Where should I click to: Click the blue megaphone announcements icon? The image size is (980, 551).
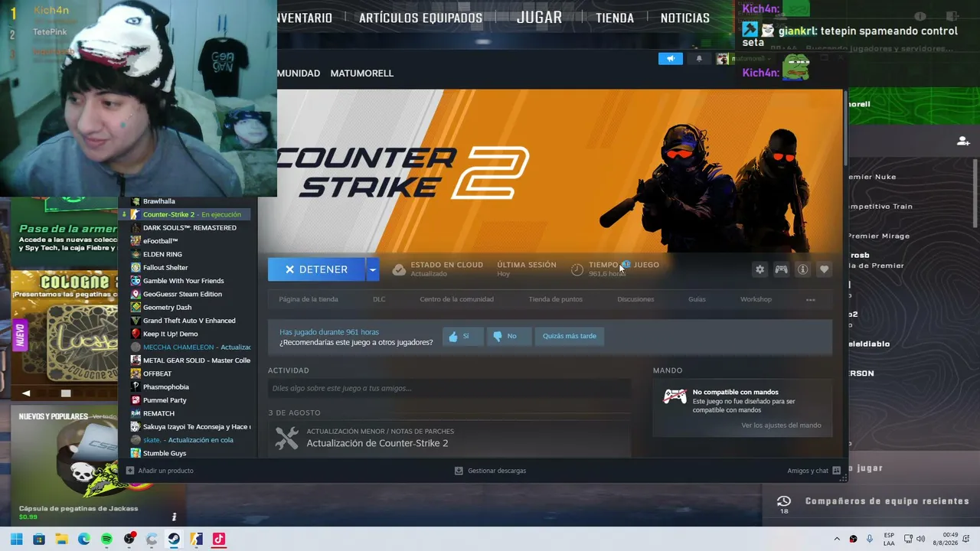[670, 58]
